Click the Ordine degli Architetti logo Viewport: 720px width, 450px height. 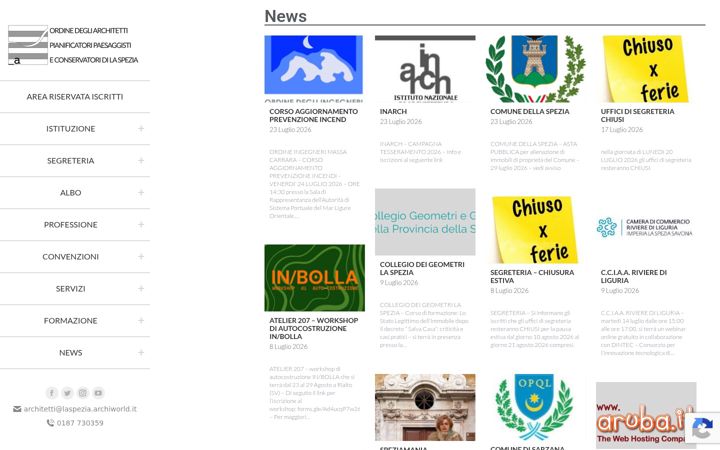point(73,45)
